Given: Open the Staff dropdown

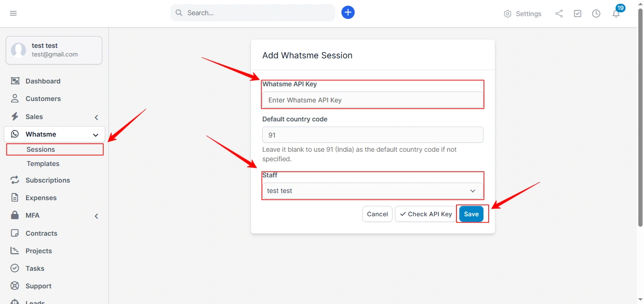Looking at the screenshot, I should point(472,191).
